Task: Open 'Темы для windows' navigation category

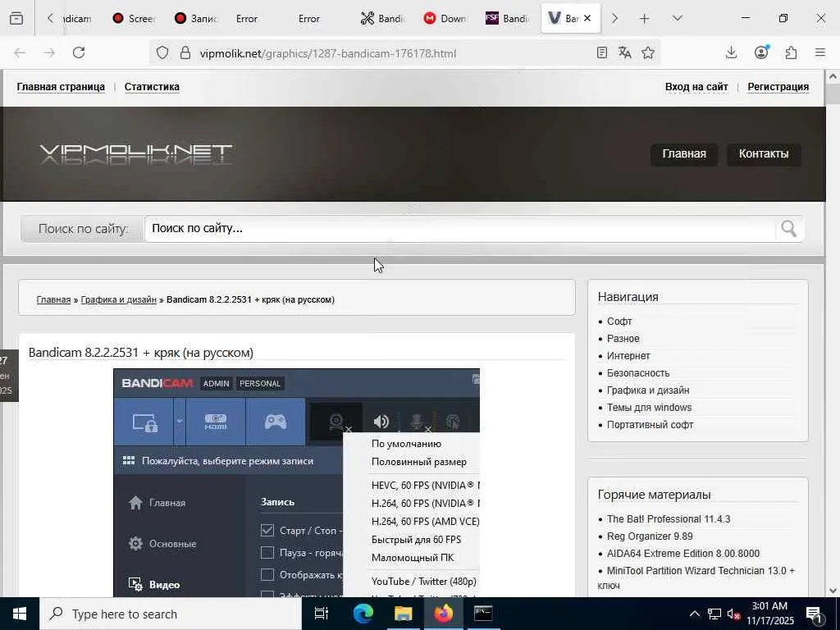Action: [650, 408]
